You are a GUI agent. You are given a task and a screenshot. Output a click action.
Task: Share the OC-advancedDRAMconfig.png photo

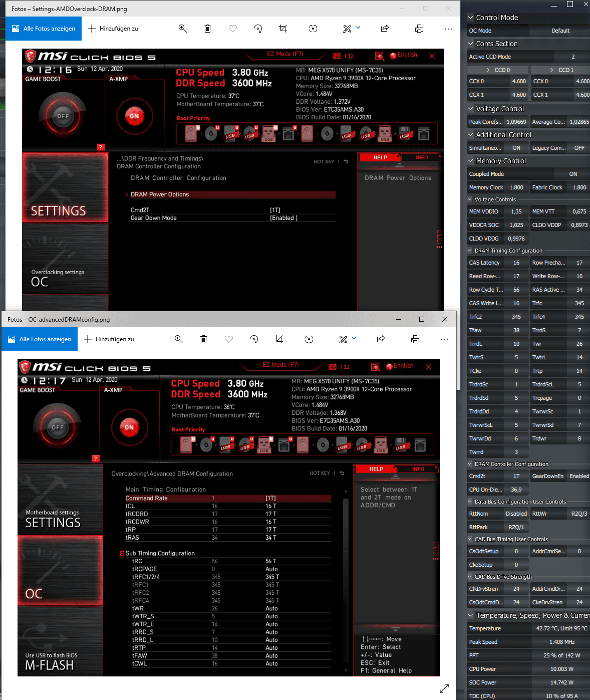click(x=381, y=339)
